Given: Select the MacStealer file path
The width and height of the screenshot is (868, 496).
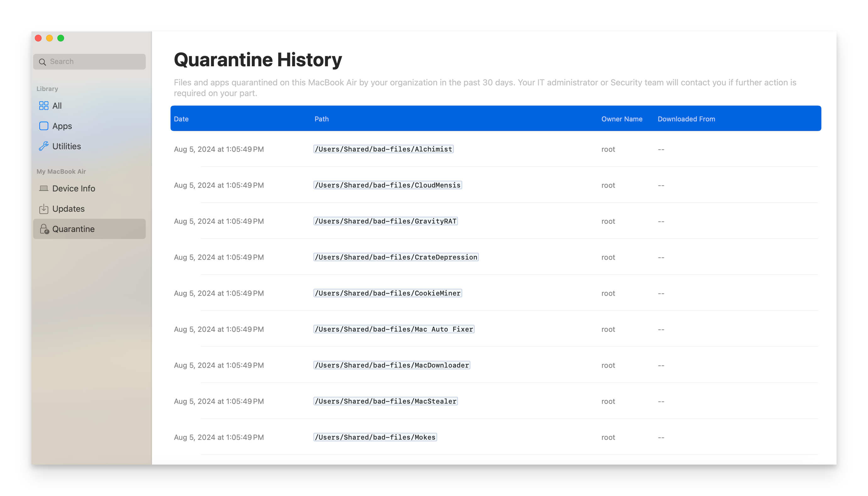Looking at the screenshot, I should tap(386, 401).
